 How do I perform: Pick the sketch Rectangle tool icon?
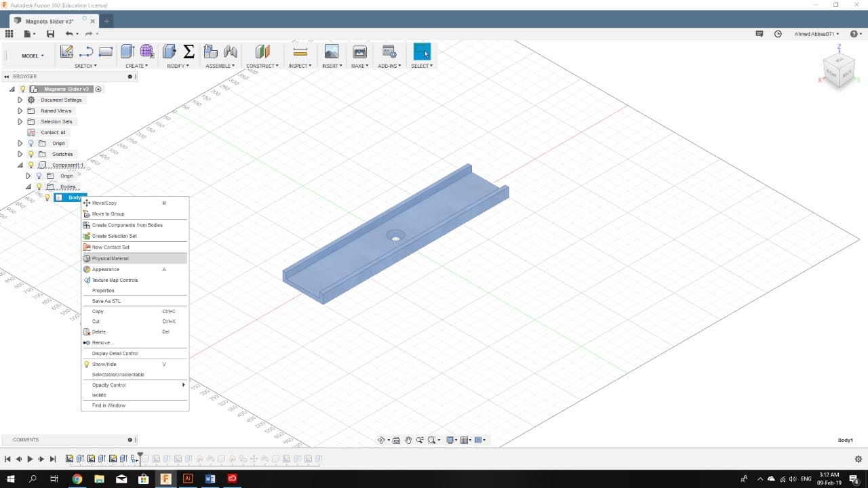(106, 52)
